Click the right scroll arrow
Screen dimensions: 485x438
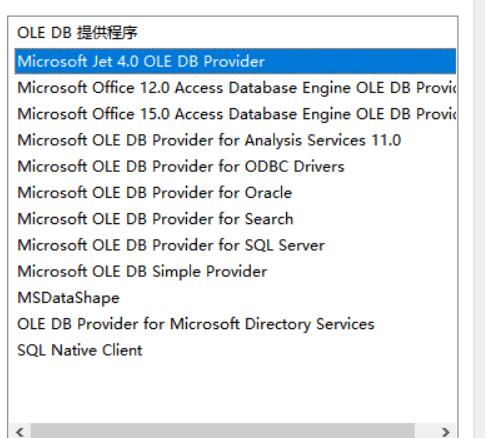tap(445, 432)
